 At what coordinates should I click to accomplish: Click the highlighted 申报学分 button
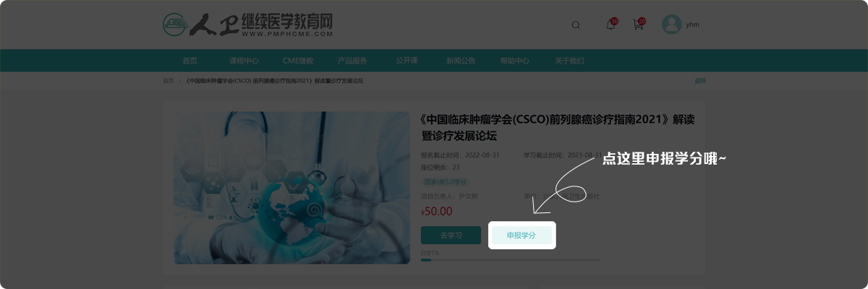pyautogui.click(x=522, y=235)
